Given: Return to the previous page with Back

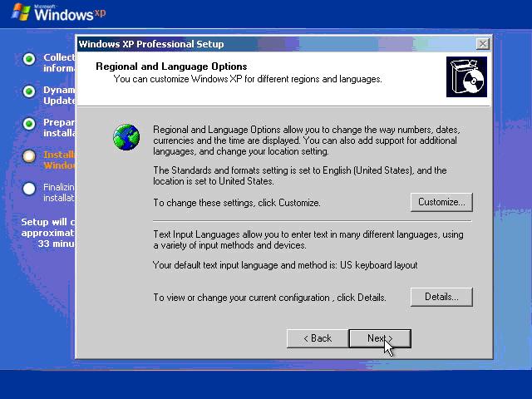Looking at the screenshot, I should [x=318, y=338].
